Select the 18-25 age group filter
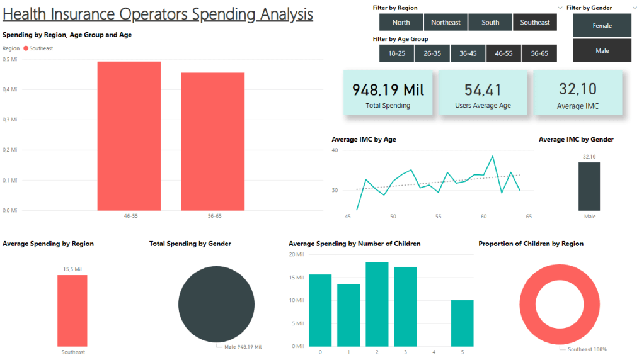The image size is (644, 360). 397,53
